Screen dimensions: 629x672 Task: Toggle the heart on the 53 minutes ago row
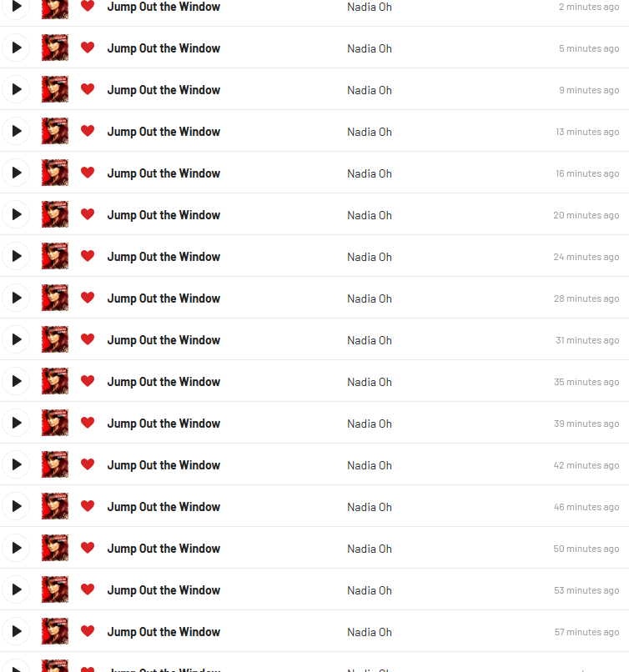click(88, 589)
